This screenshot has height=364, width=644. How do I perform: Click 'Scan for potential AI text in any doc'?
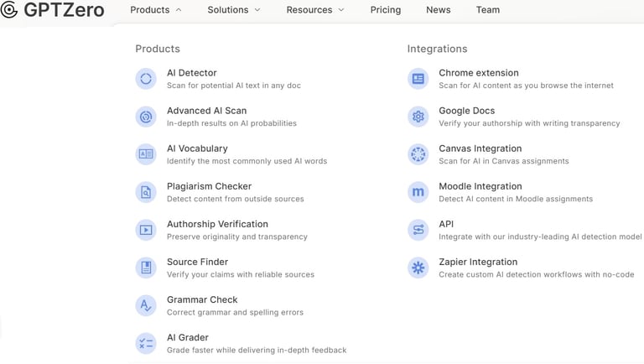(234, 86)
